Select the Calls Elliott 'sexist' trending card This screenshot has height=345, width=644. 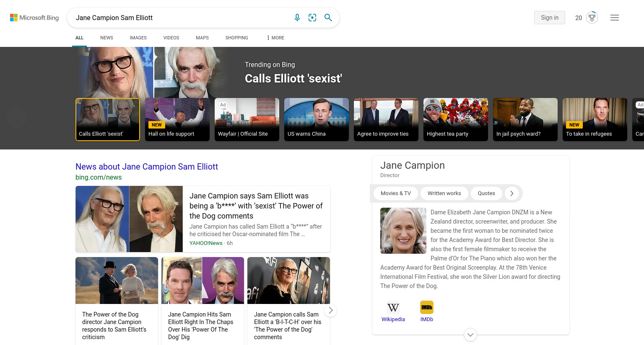click(108, 119)
